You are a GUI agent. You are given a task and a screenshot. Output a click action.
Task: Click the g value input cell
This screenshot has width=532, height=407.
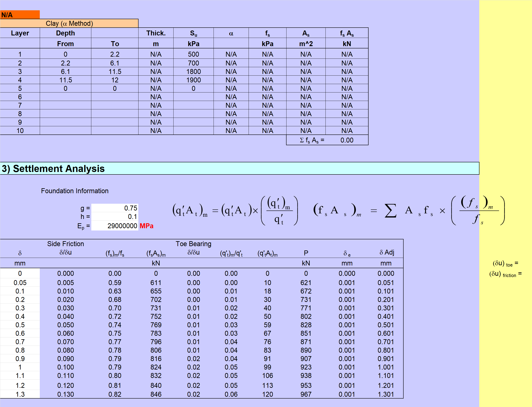pyautogui.click(x=115, y=208)
